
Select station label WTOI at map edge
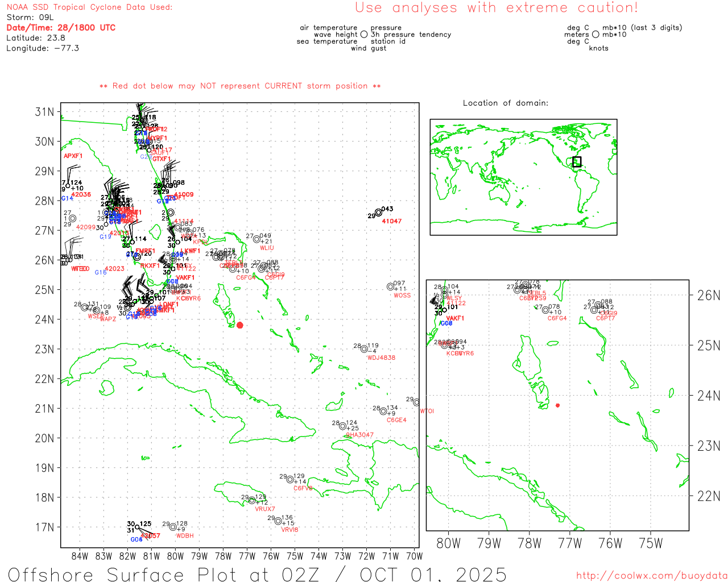[427, 411]
